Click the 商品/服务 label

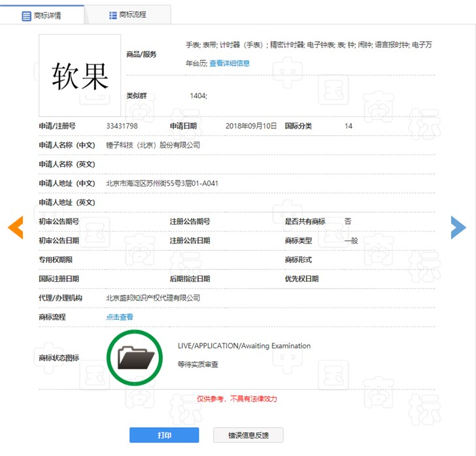click(141, 54)
